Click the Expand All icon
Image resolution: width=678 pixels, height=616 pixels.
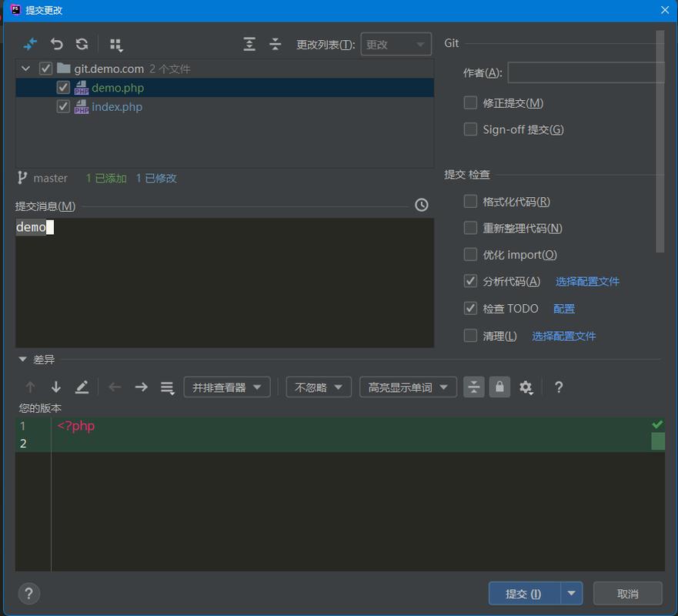(x=249, y=44)
